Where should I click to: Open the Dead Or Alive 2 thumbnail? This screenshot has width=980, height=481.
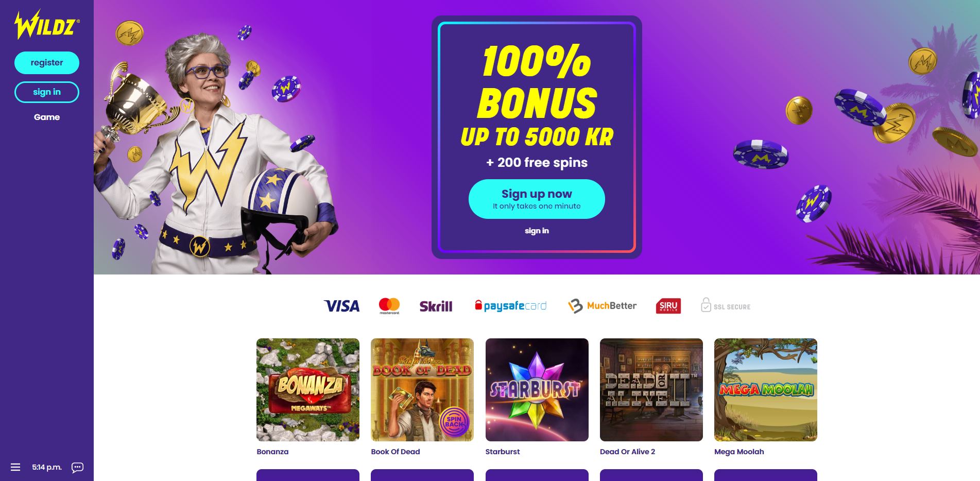tap(651, 390)
